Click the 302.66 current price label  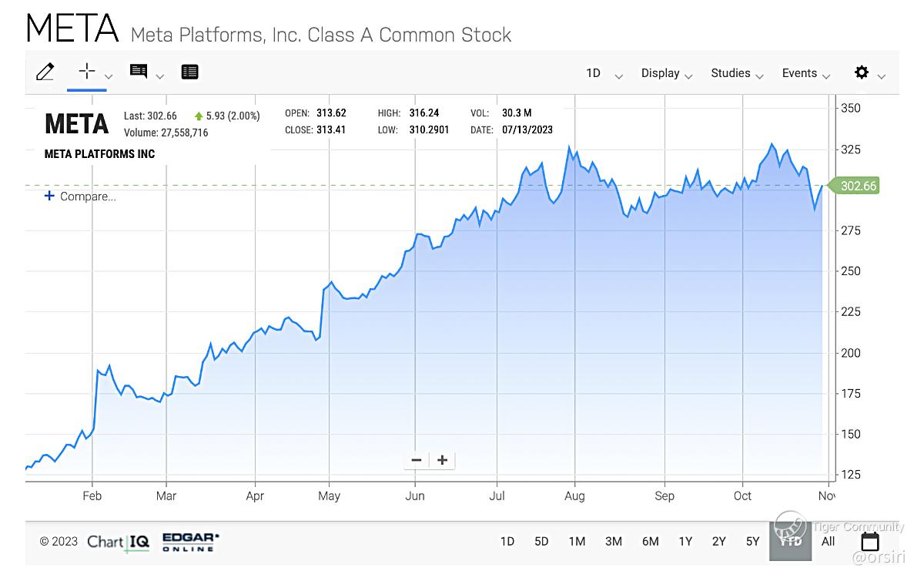pyautogui.click(x=858, y=186)
